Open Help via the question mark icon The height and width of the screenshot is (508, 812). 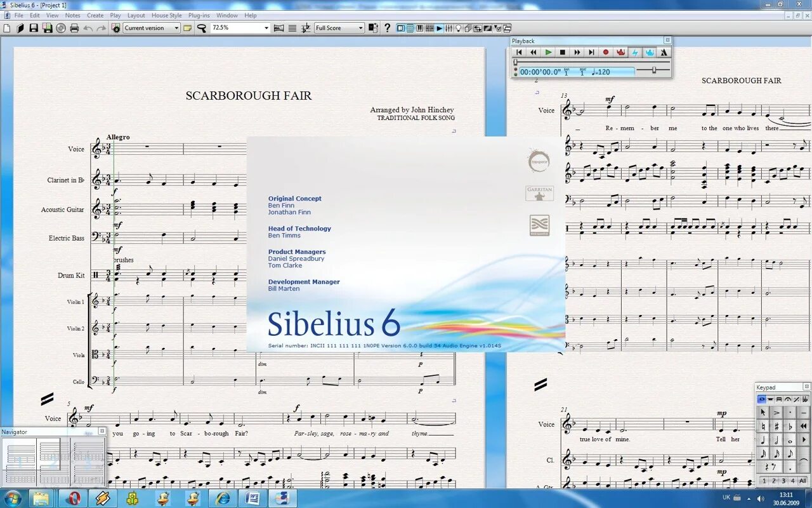click(387, 28)
